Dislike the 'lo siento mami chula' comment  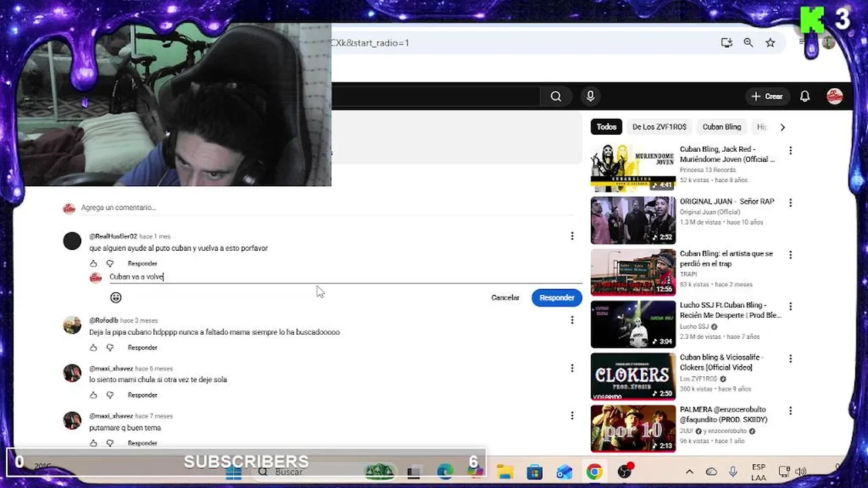coord(110,395)
